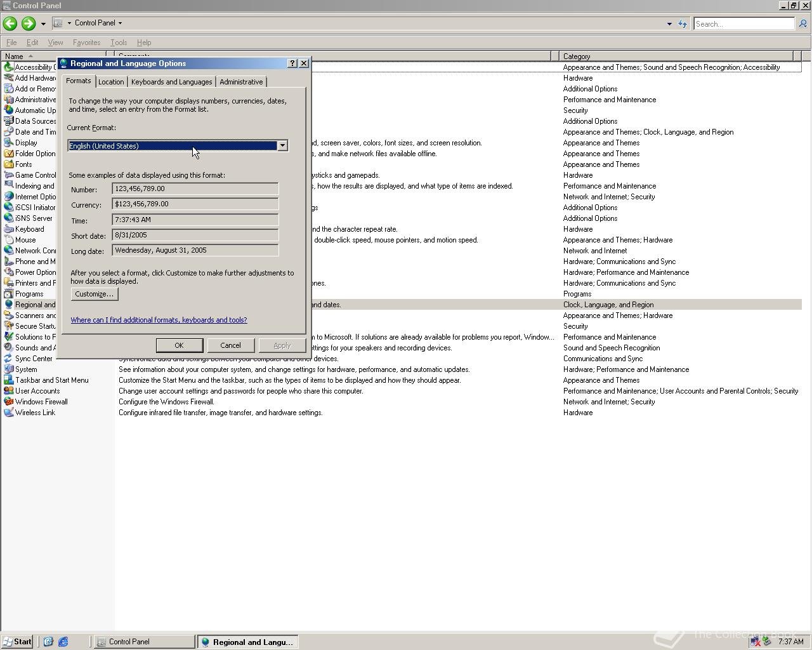This screenshot has height=650, width=812.
Task: Open the Taskbar and Start Menu icon
Action: pyautogui.click(x=9, y=380)
